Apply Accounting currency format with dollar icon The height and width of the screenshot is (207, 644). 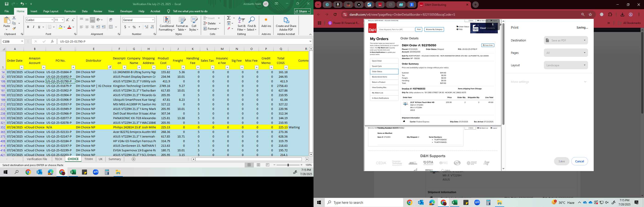coord(125,27)
